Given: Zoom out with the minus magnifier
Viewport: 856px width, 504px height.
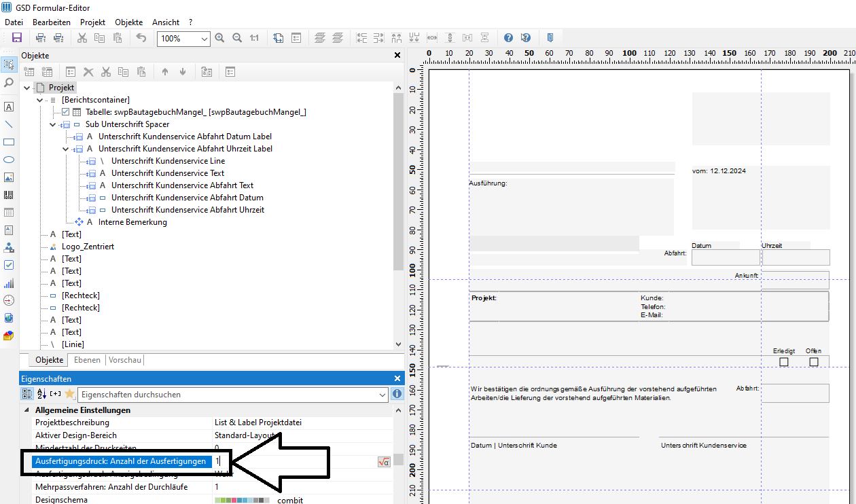Looking at the screenshot, I should (x=237, y=38).
